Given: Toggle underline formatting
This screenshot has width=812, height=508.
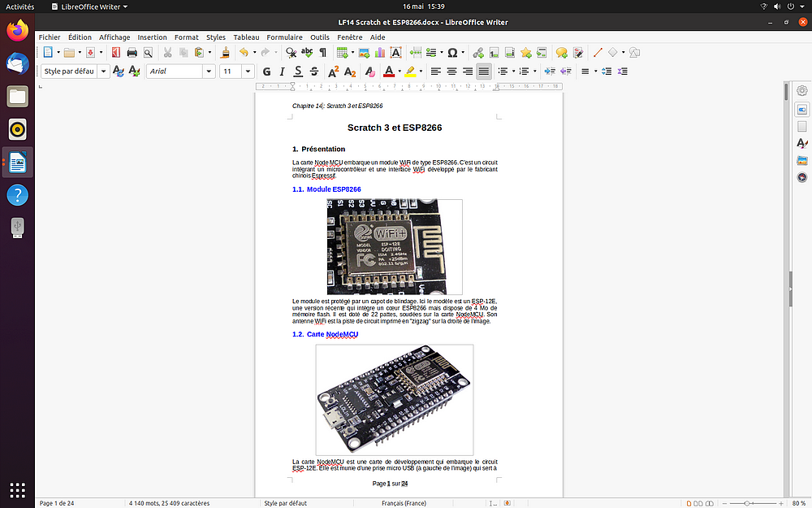Looking at the screenshot, I should 298,71.
